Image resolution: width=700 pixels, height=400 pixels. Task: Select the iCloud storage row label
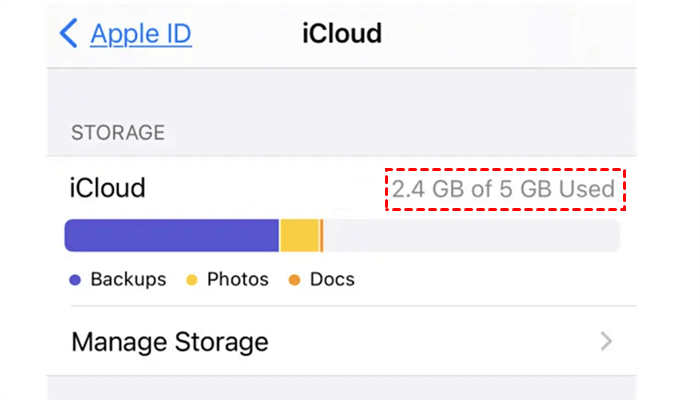point(107,188)
